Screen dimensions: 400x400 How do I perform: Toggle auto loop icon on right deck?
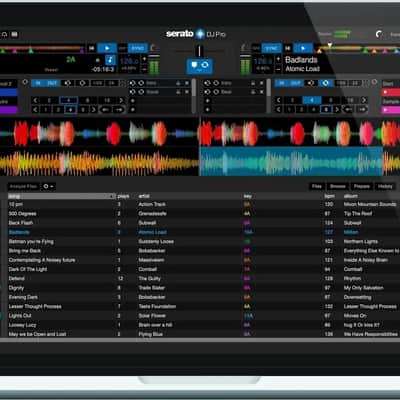point(311,83)
